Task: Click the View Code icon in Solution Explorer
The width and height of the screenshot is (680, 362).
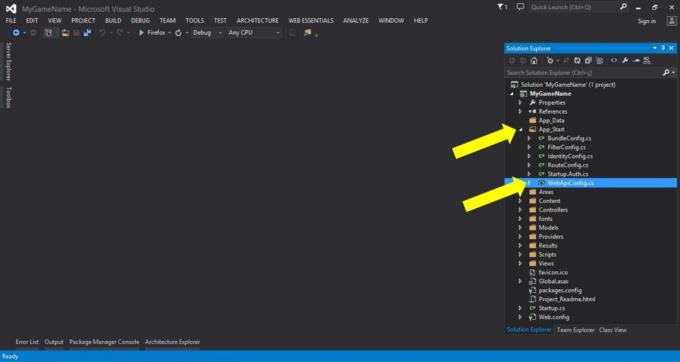Action: pos(614,61)
